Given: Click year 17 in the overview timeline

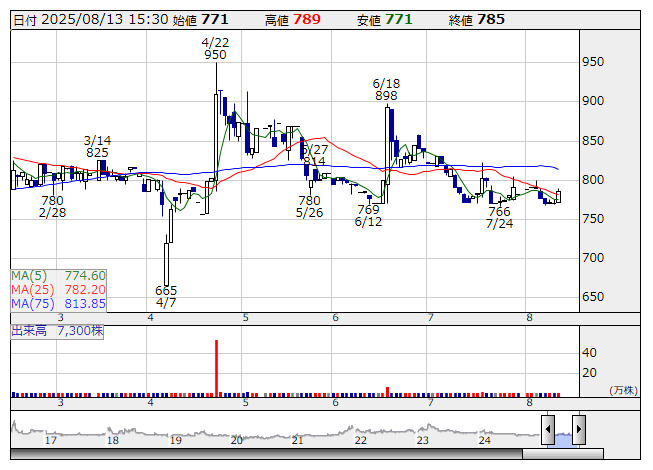Looking at the screenshot, I should (51, 439).
